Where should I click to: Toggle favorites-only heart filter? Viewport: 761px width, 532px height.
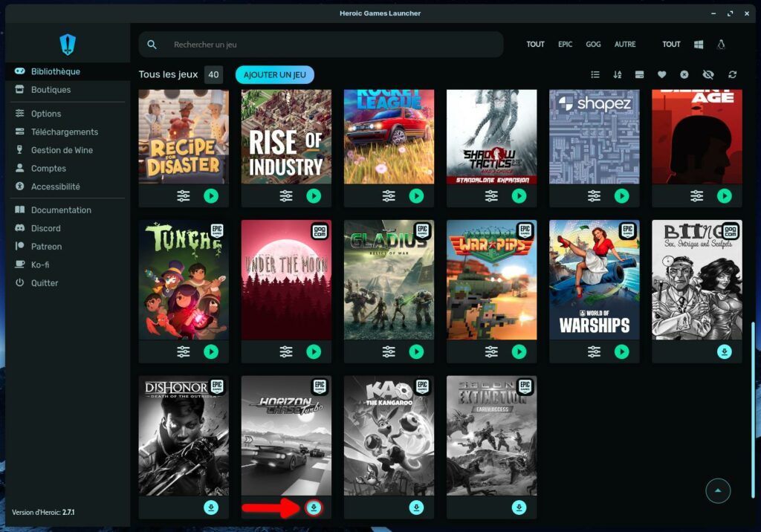(x=661, y=75)
